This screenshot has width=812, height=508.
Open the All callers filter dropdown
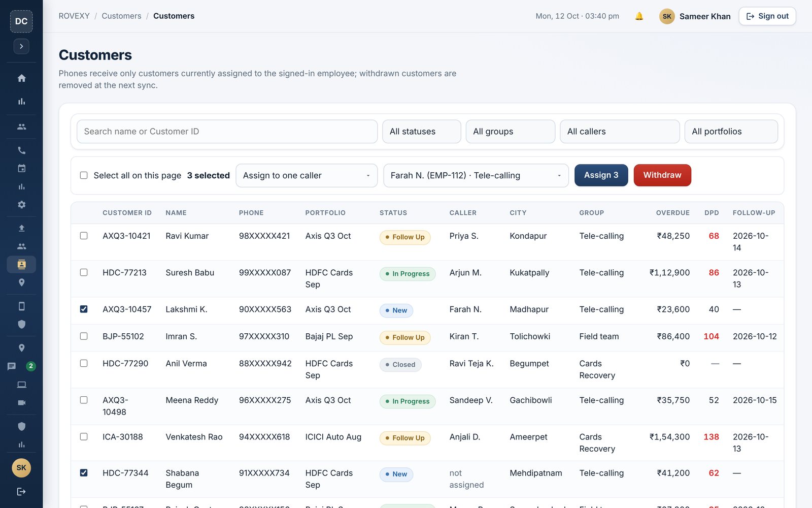click(x=620, y=132)
